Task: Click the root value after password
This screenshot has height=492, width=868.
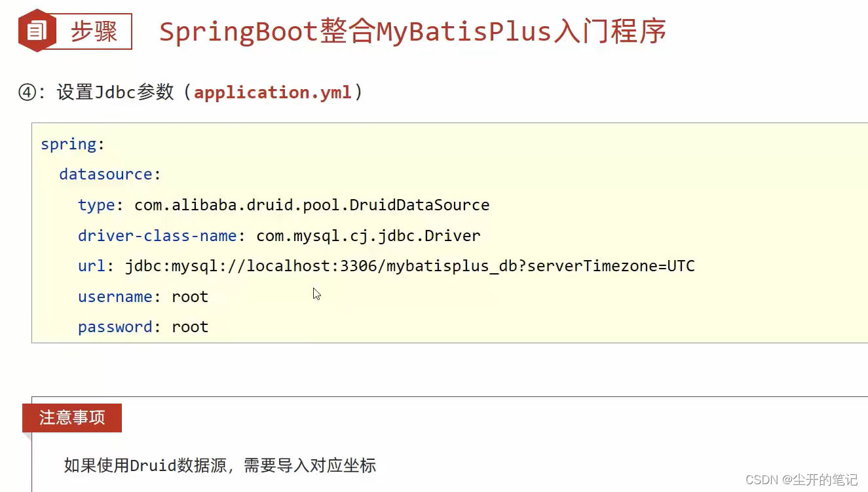Action: (x=190, y=327)
